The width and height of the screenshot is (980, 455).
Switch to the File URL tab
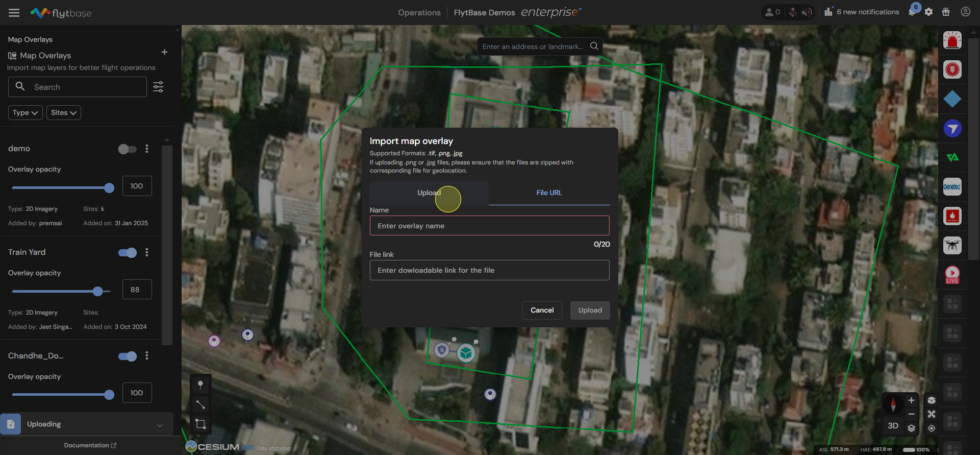pos(549,193)
